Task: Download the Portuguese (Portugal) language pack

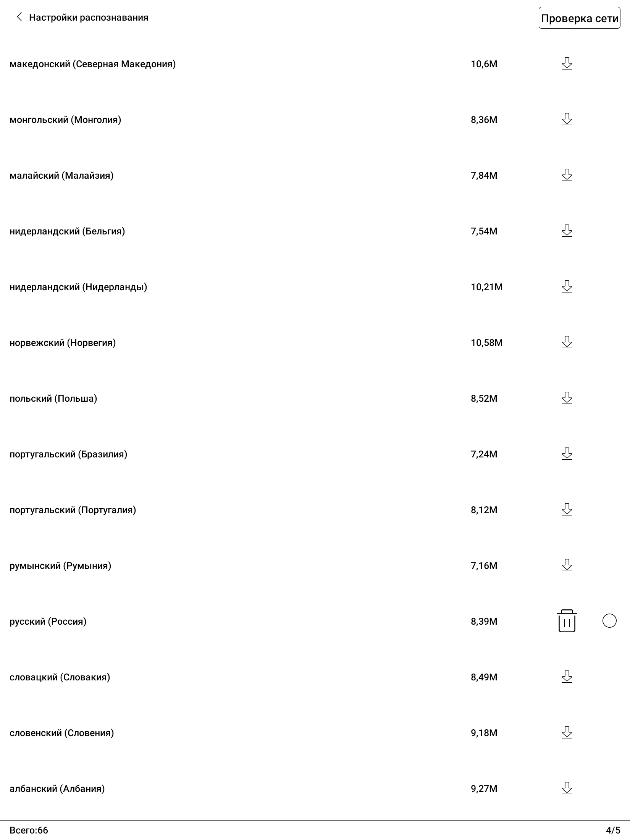Action: point(567,509)
